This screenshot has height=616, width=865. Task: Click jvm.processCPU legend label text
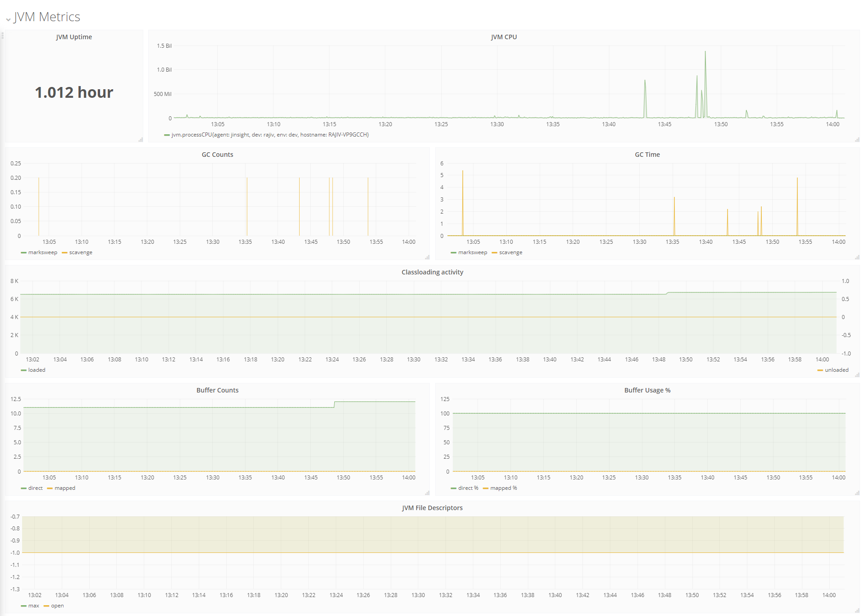pos(270,135)
